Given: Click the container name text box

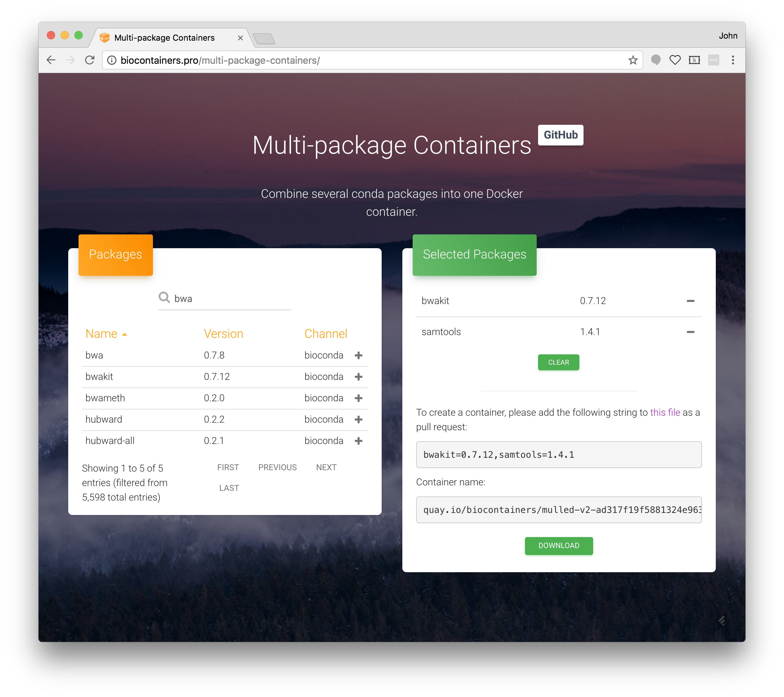Looking at the screenshot, I should click(x=559, y=510).
